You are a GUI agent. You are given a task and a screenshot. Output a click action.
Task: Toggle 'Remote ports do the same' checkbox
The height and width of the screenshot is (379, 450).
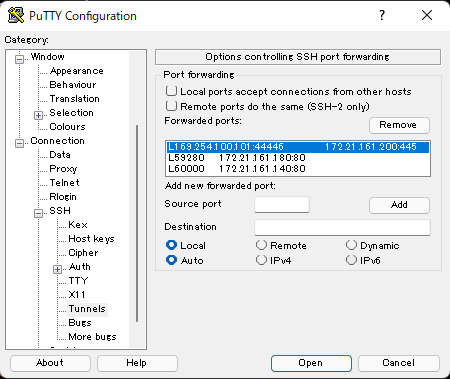click(x=171, y=106)
